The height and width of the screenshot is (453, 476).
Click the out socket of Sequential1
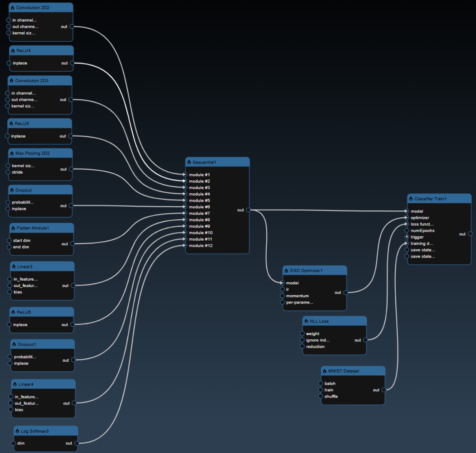(x=248, y=210)
